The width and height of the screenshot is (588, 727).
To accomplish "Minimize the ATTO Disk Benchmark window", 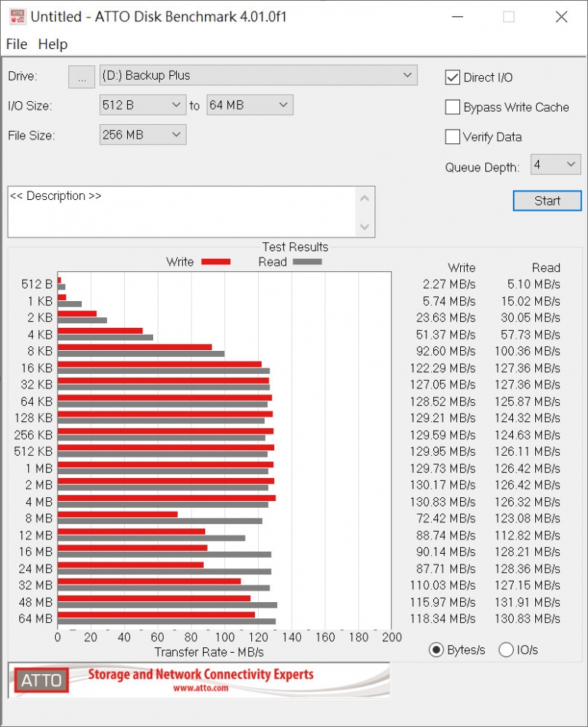I will (x=458, y=17).
